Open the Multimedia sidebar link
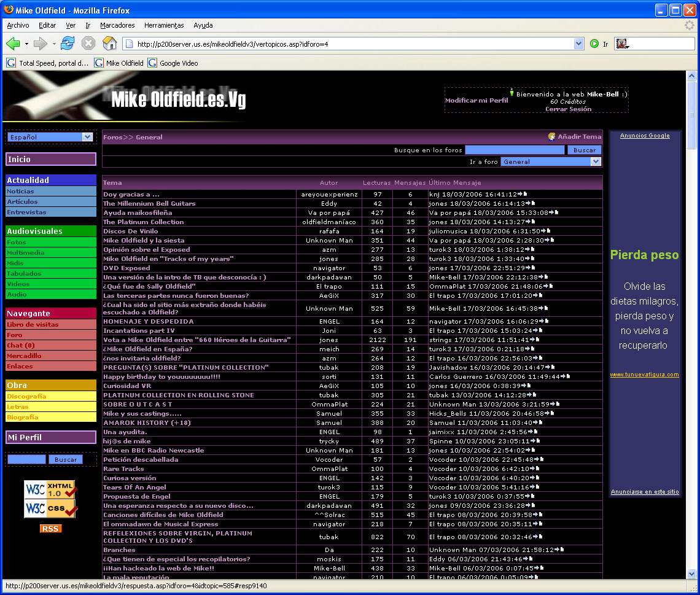Screen dimensions: 700x595 51,252
